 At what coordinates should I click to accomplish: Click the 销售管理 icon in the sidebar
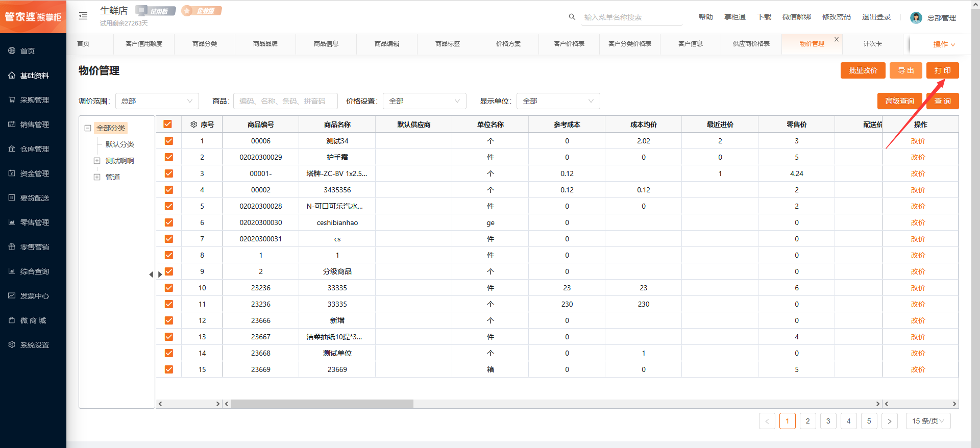(x=12, y=124)
